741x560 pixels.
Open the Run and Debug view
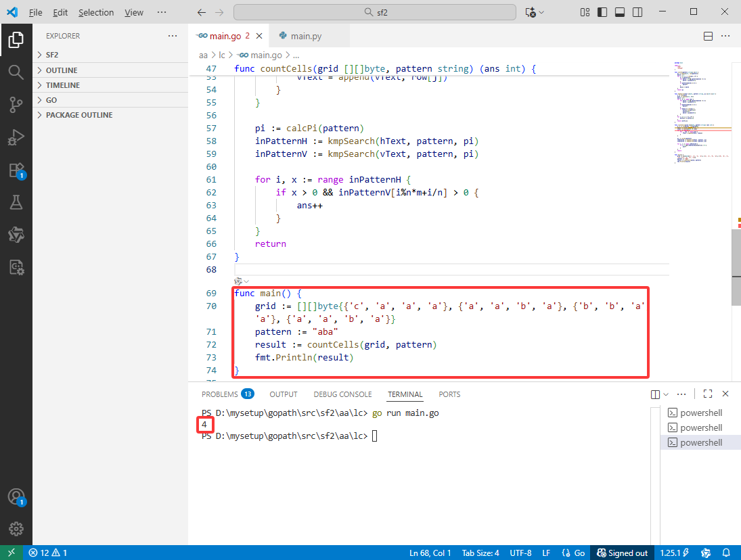16,137
